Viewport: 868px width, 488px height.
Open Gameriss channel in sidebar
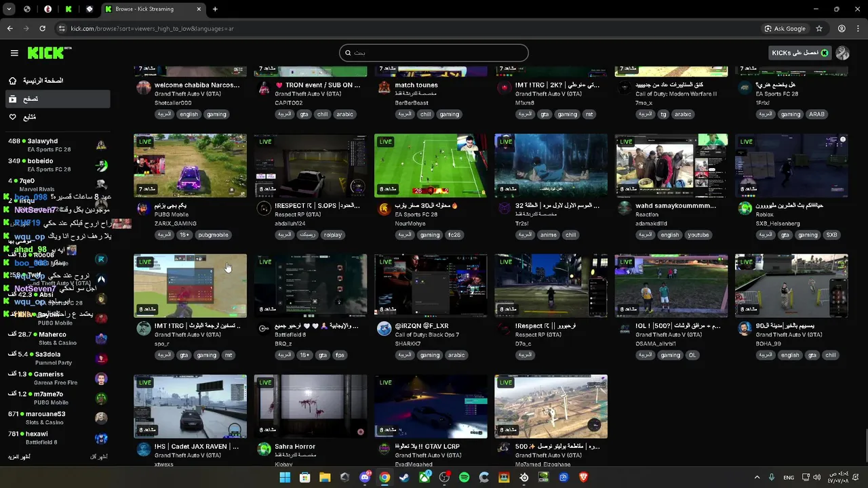point(57,378)
